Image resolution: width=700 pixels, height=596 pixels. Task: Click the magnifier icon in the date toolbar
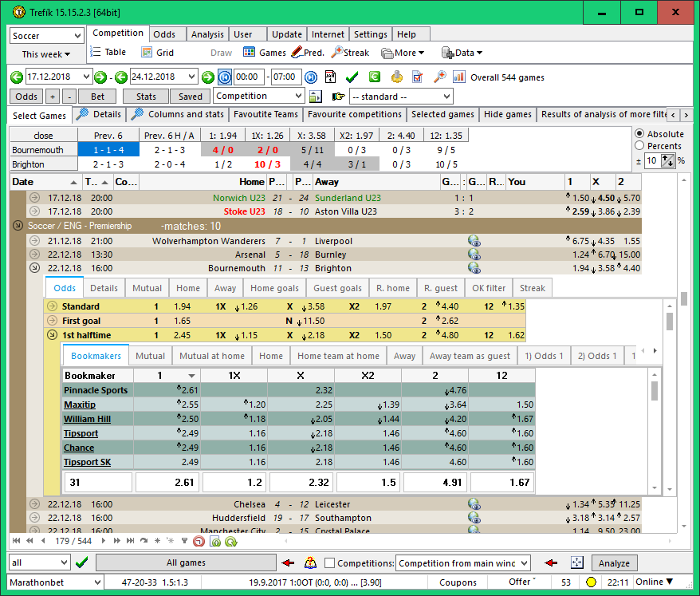coord(438,77)
